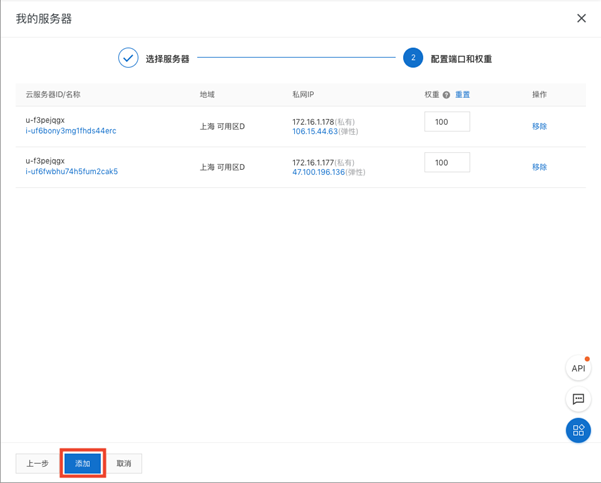Viewport: 601px width, 483px height.
Task: Click the 权重 column header label
Action: point(432,95)
